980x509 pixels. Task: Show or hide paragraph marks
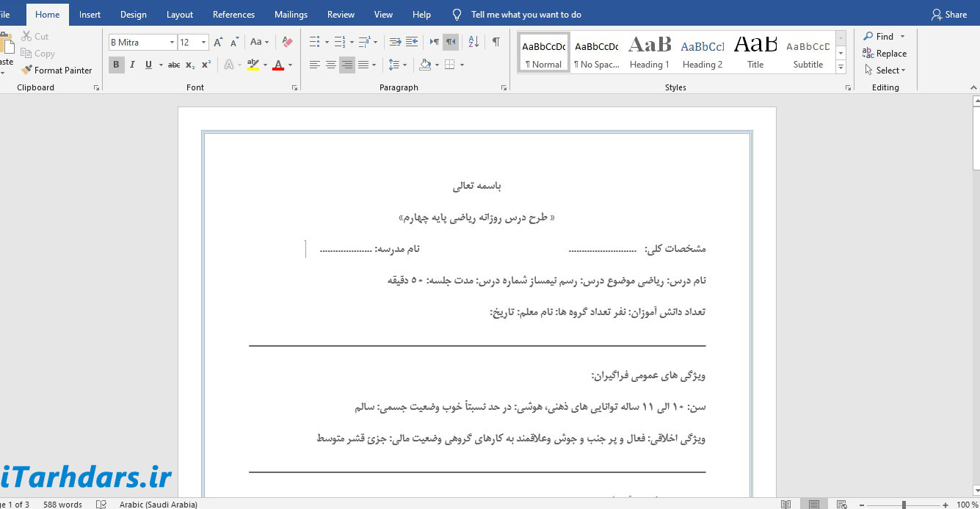pos(496,42)
